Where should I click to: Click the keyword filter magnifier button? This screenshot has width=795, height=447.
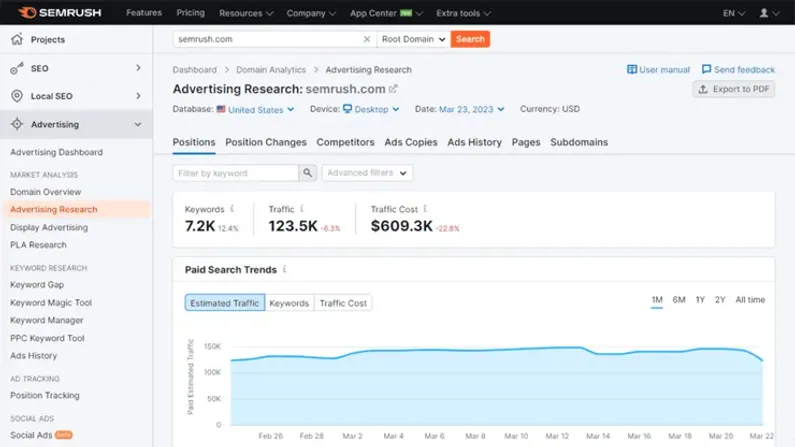[307, 173]
